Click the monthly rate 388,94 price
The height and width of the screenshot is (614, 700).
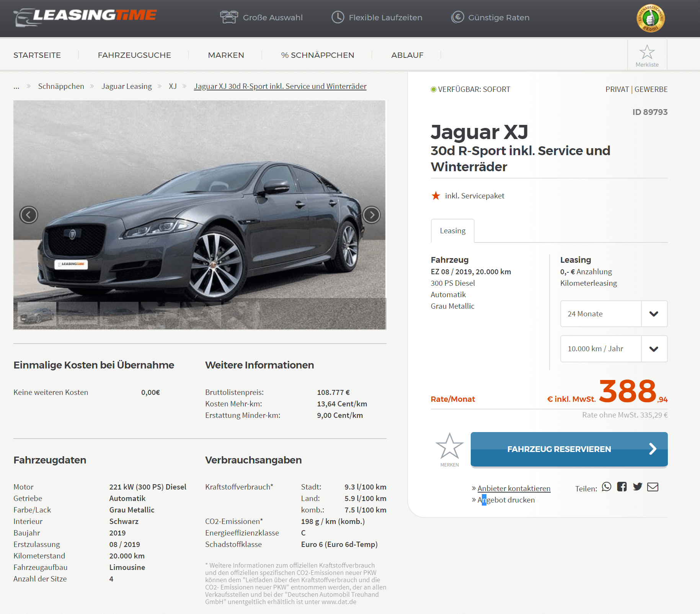[x=633, y=391]
